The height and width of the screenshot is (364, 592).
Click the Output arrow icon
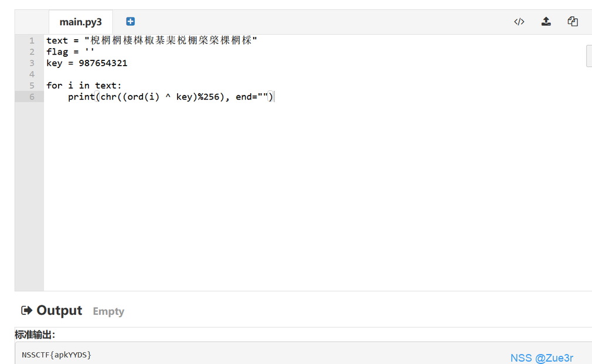26,311
